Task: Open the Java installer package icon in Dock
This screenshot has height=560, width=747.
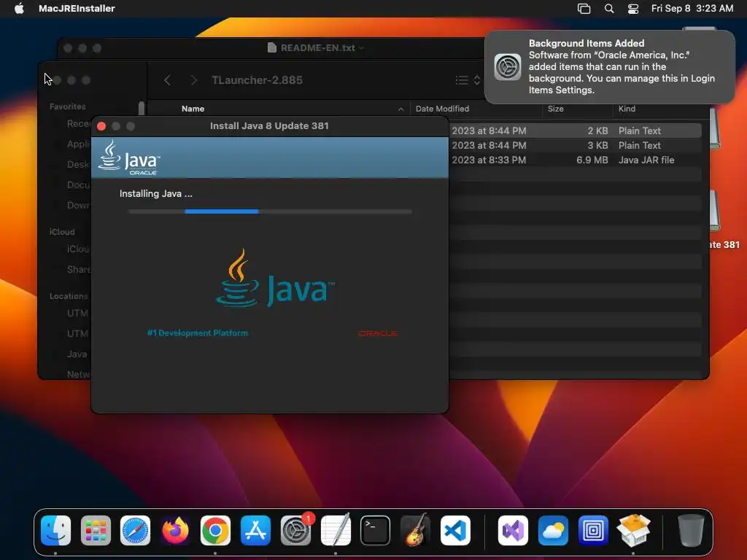Action: (633, 530)
